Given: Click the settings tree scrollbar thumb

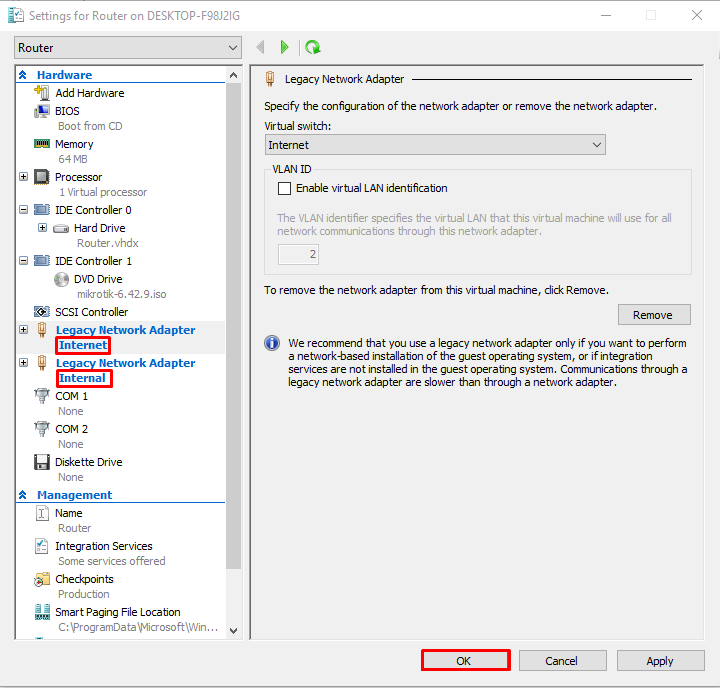Looking at the screenshot, I should coord(233,326).
